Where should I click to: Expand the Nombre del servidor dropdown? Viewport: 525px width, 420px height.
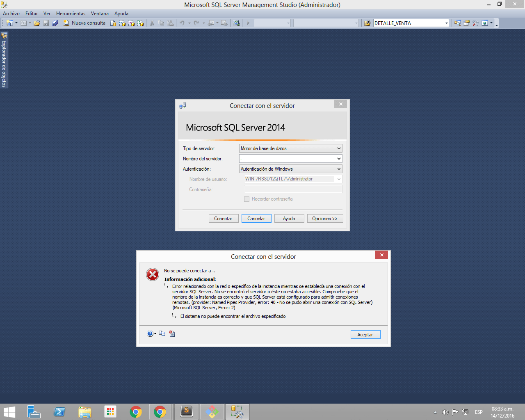click(339, 159)
